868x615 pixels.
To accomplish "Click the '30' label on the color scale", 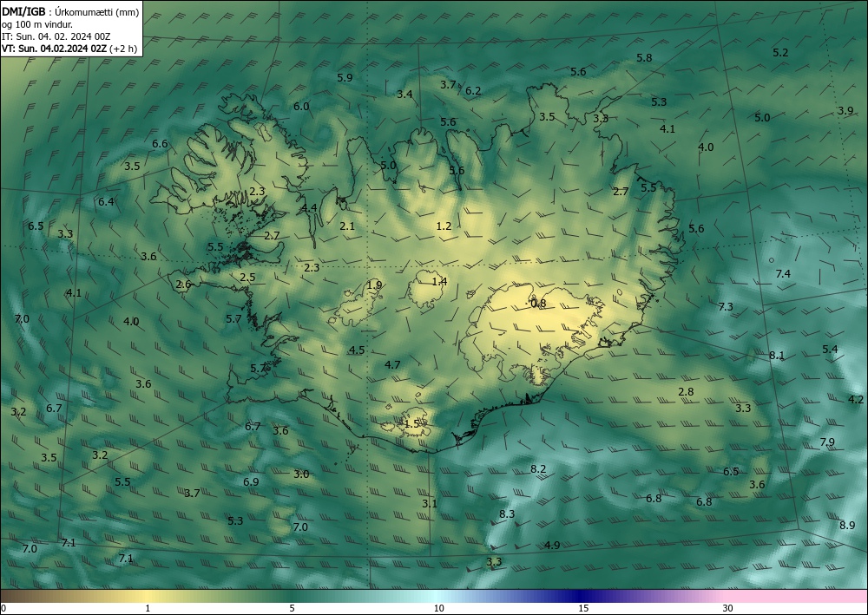I will 728,608.
